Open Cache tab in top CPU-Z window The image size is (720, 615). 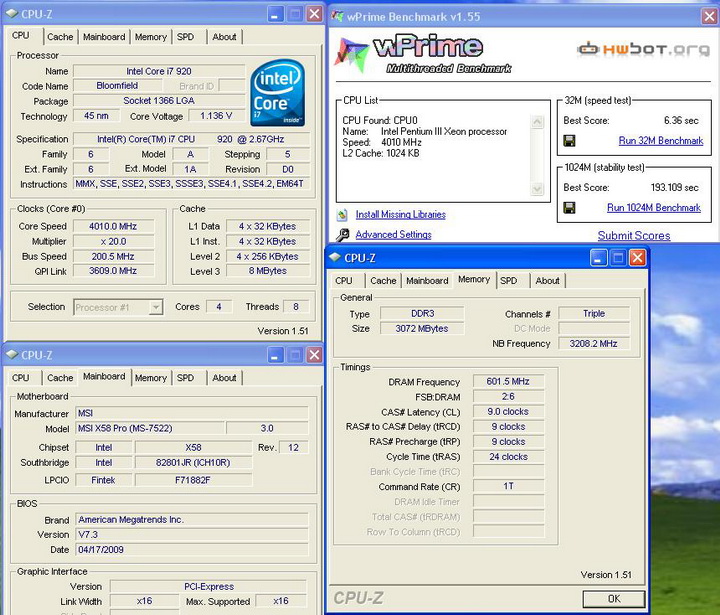pyautogui.click(x=60, y=37)
